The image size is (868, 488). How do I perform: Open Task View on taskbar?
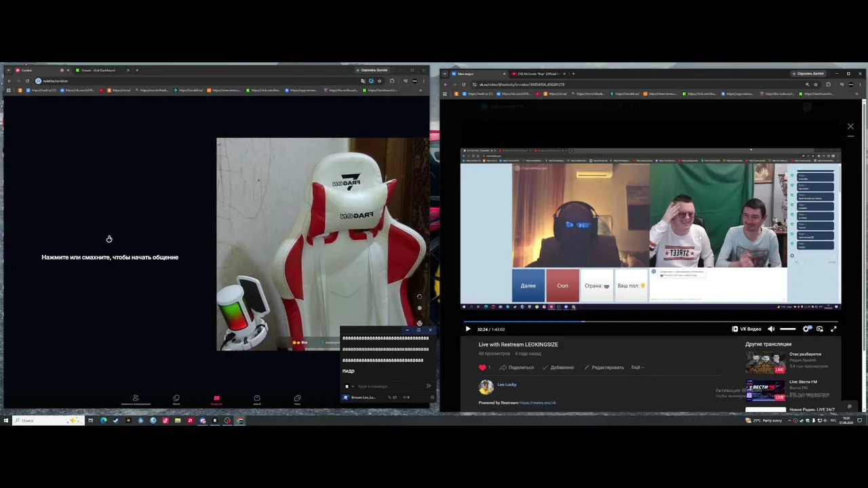pyautogui.click(x=90, y=420)
